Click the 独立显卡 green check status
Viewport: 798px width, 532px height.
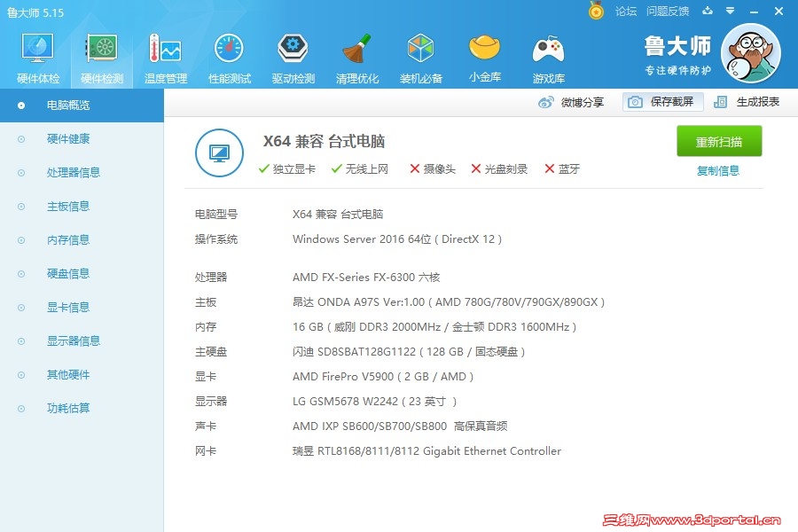click(287, 169)
